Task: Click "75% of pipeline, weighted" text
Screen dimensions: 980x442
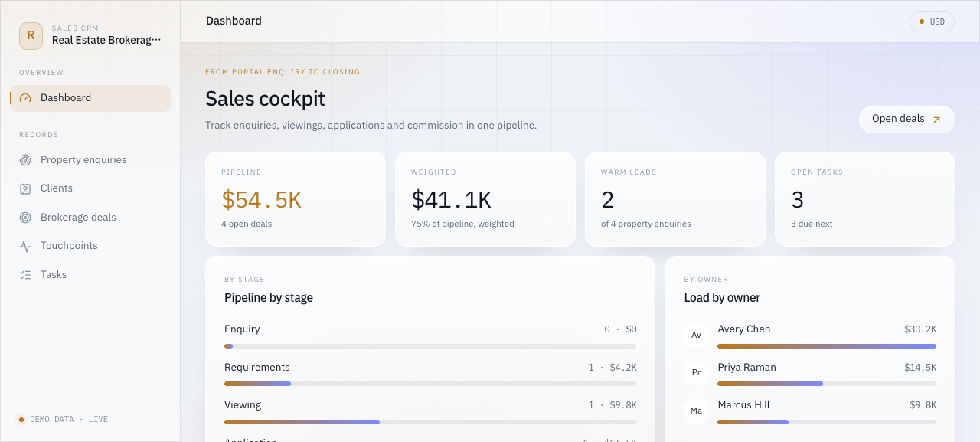Action: point(462,224)
